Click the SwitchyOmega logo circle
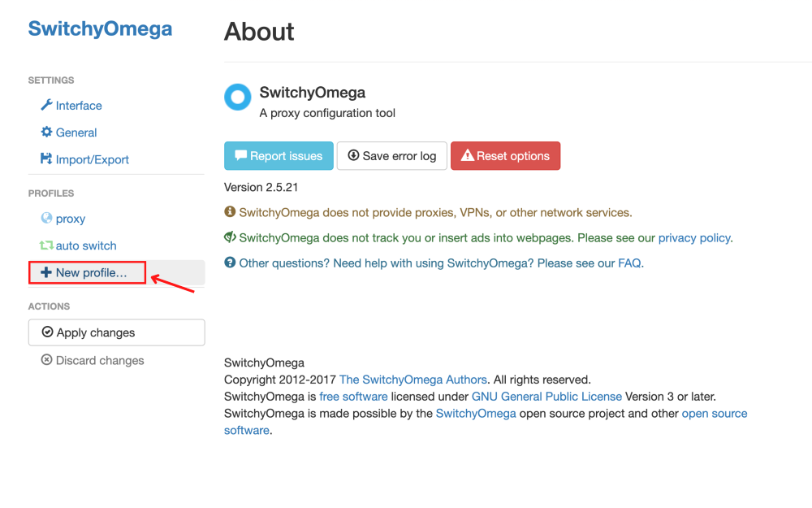Screen dimensions: 812x508 237,97
